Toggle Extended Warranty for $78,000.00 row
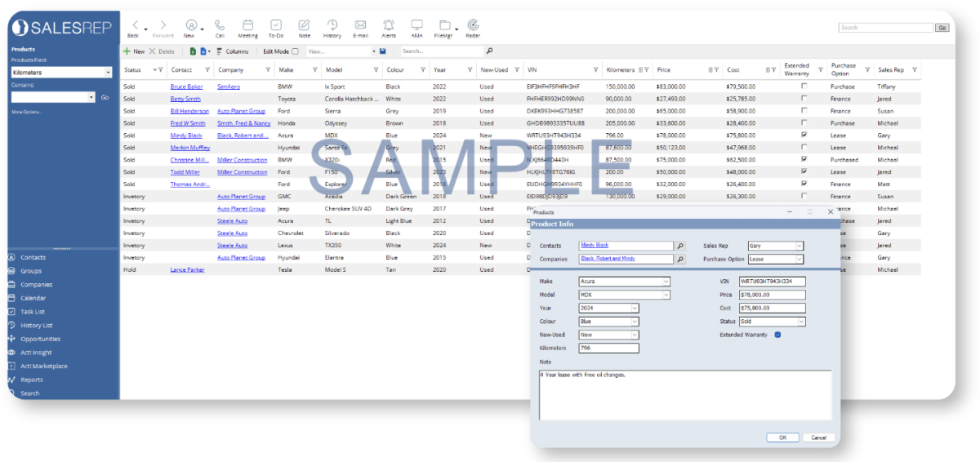980x462 pixels. (x=804, y=135)
